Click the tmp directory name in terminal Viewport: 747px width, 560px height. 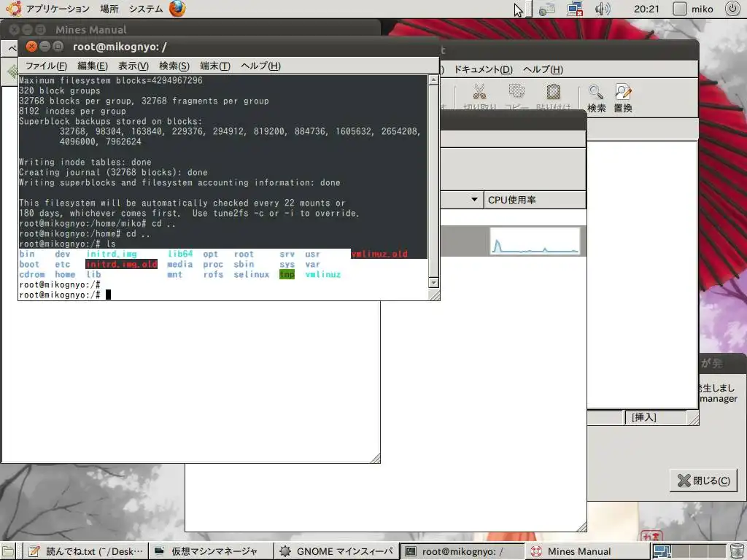point(287,274)
